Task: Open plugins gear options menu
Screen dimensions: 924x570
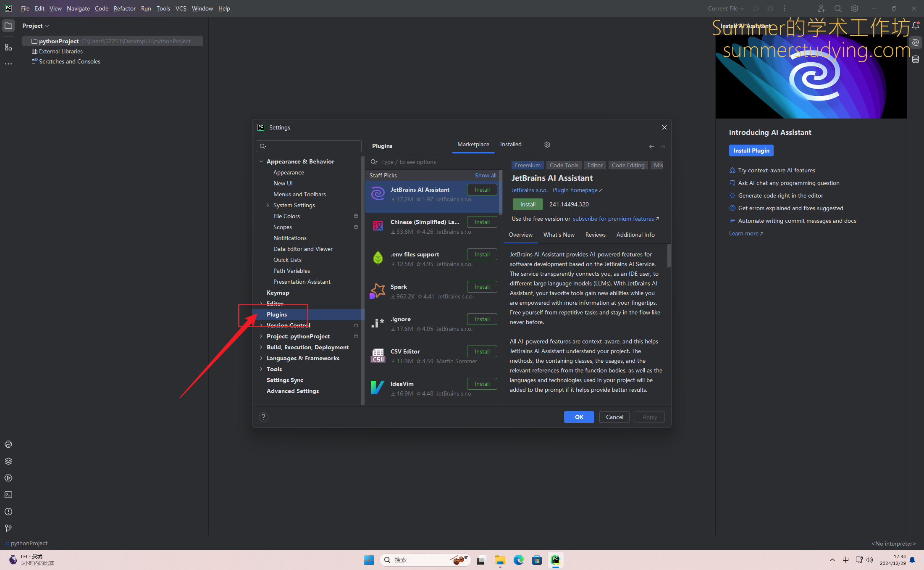Action: click(547, 145)
